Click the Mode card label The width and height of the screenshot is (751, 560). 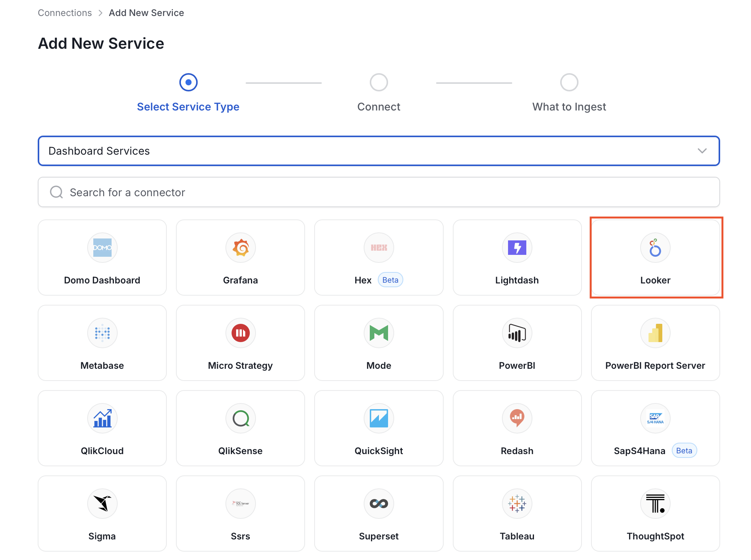[379, 366]
